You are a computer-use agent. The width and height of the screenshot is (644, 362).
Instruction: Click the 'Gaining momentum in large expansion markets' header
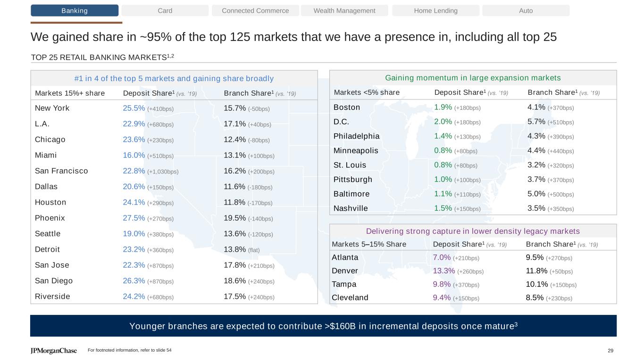pyautogui.click(x=473, y=78)
